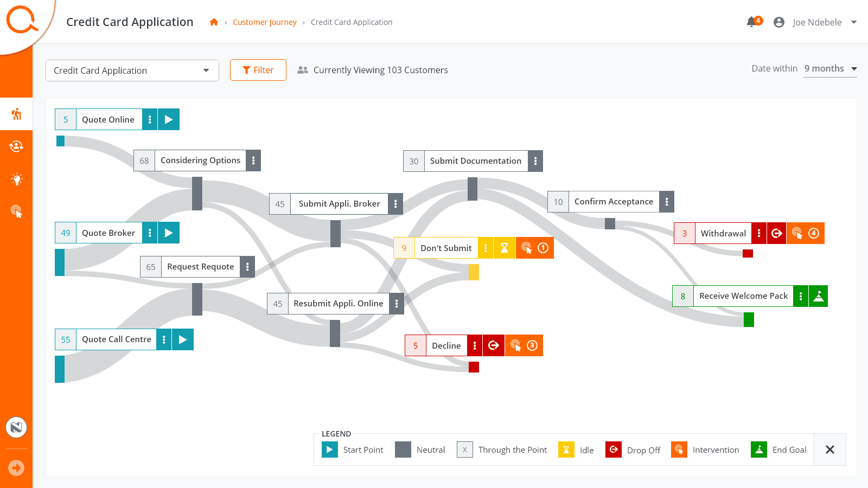868x488 pixels.
Task: Select the lightbulb insights sidebar icon
Action: (16, 179)
